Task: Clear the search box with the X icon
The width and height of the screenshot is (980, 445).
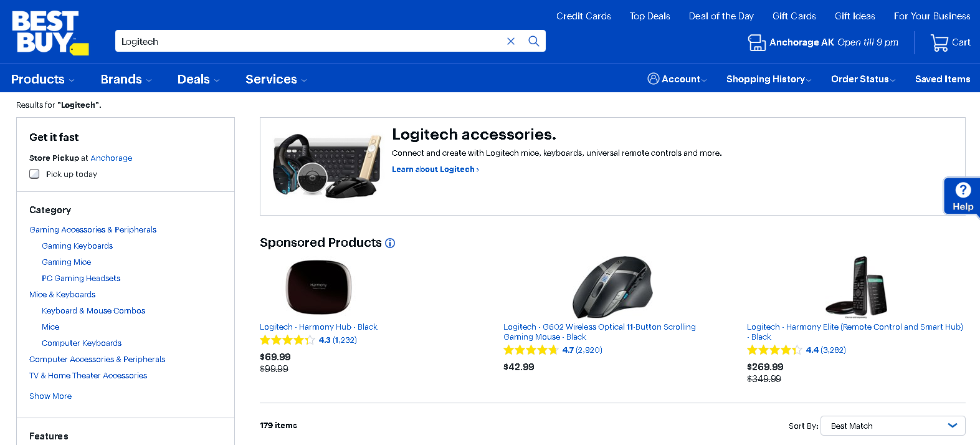Action: [511, 41]
